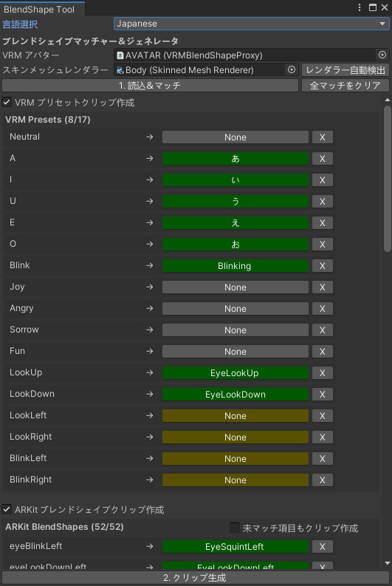Clear the eyeBlinkLeft ARKit match with X
The image size is (392, 586).
(x=322, y=546)
